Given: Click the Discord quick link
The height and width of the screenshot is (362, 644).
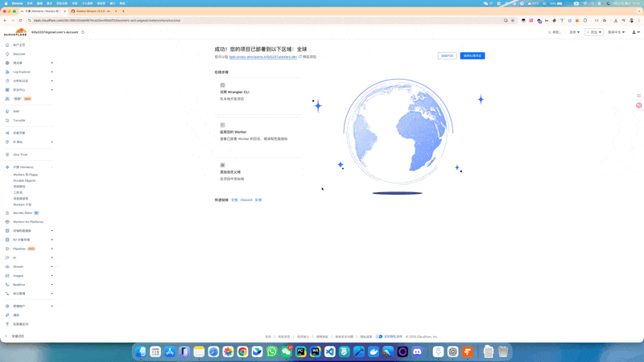Looking at the screenshot, I should pyautogui.click(x=246, y=200).
